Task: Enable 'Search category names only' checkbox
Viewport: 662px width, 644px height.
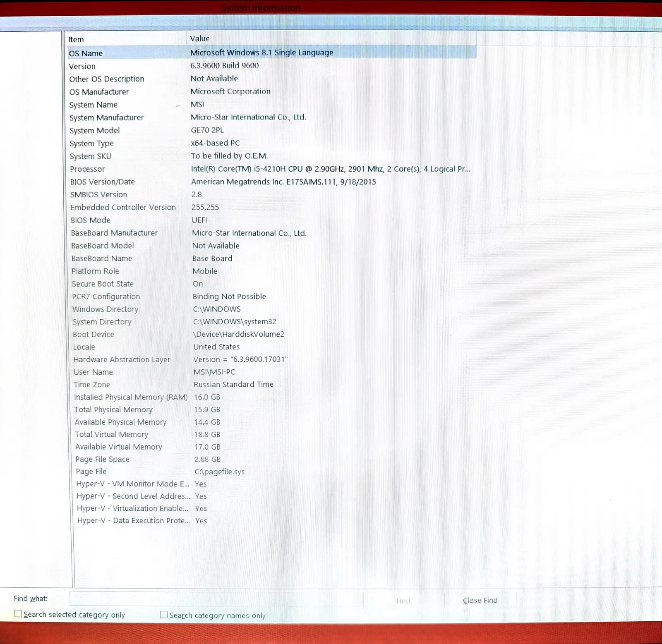Action: 164,615
